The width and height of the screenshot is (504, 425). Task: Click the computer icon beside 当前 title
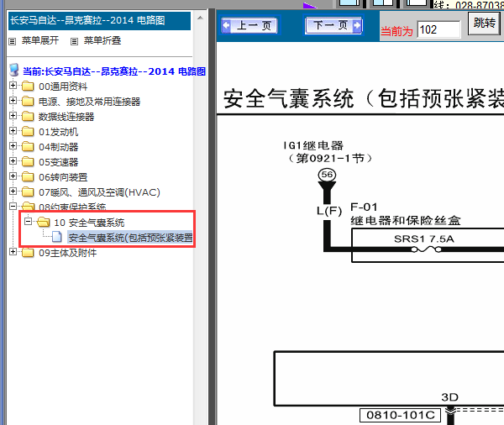(x=13, y=70)
